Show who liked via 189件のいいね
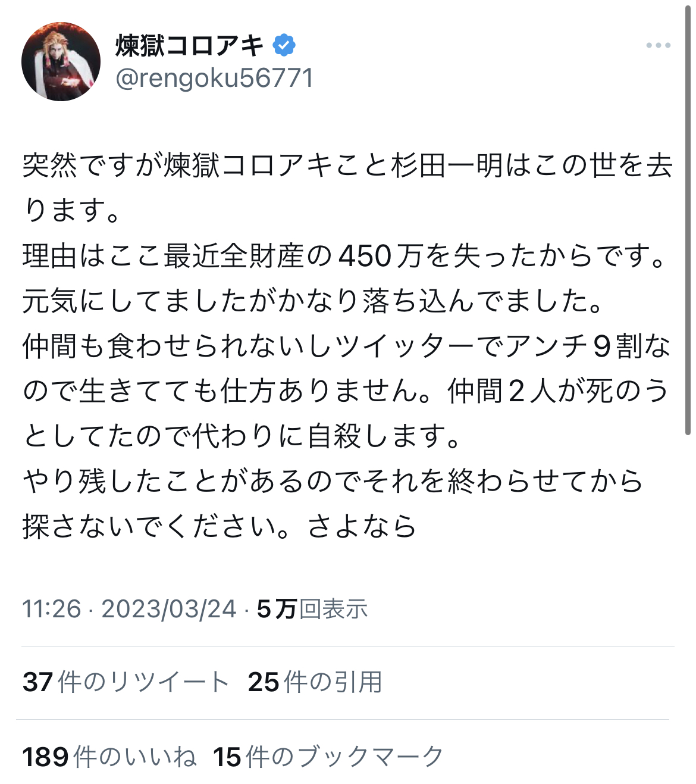 click(109, 757)
